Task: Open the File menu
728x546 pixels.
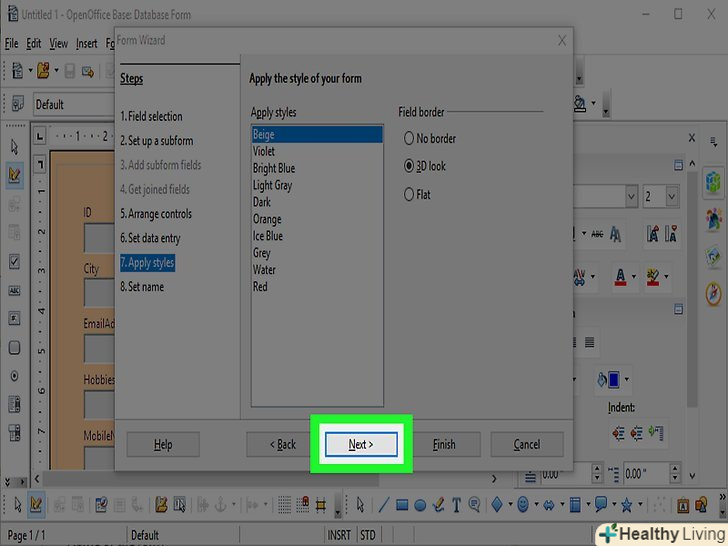Action: (x=11, y=44)
